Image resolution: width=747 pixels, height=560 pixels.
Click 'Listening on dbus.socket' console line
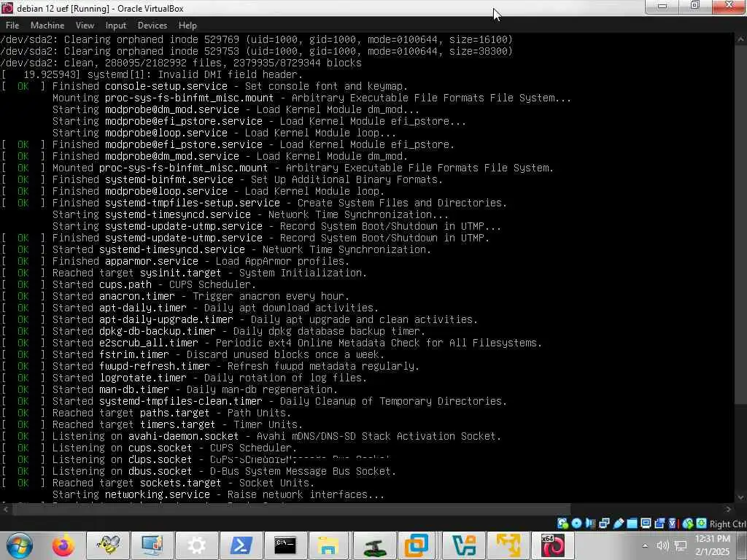pos(198,471)
